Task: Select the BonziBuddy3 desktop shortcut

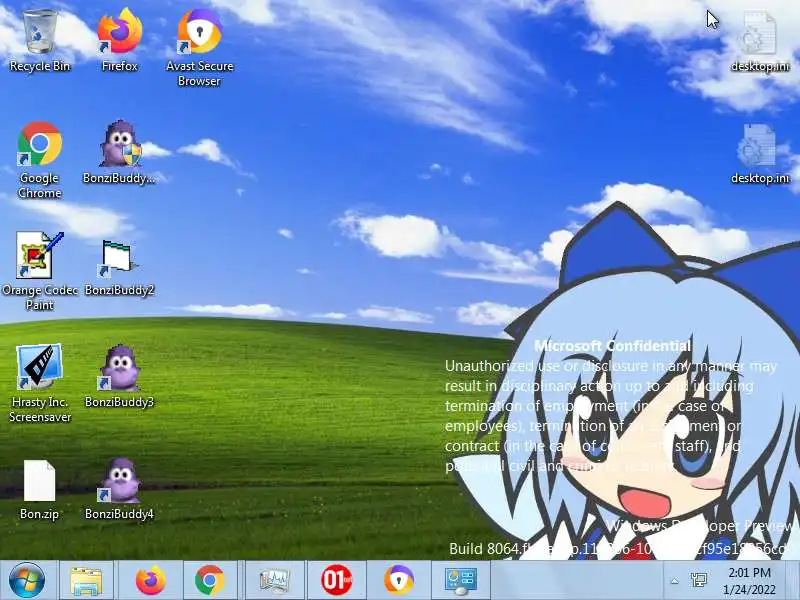Action: click(x=119, y=377)
